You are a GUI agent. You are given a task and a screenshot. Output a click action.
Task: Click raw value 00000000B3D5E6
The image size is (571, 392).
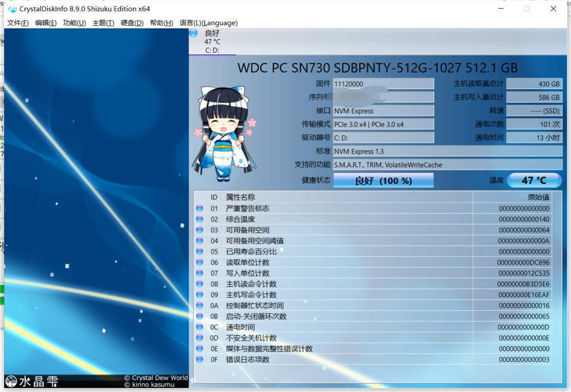(x=523, y=284)
